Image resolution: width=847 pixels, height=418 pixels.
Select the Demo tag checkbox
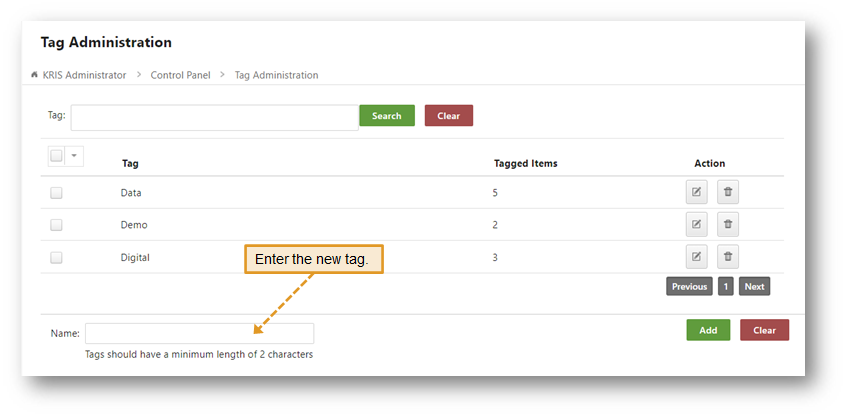(56, 225)
